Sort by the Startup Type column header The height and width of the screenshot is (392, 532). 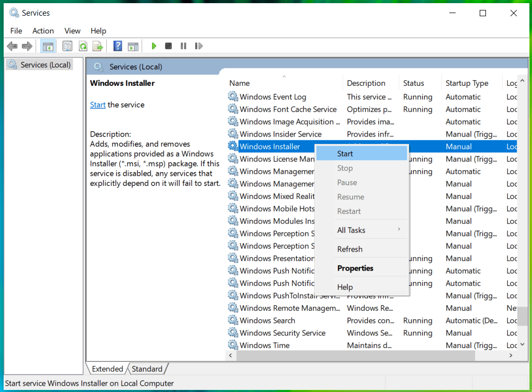[467, 83]
